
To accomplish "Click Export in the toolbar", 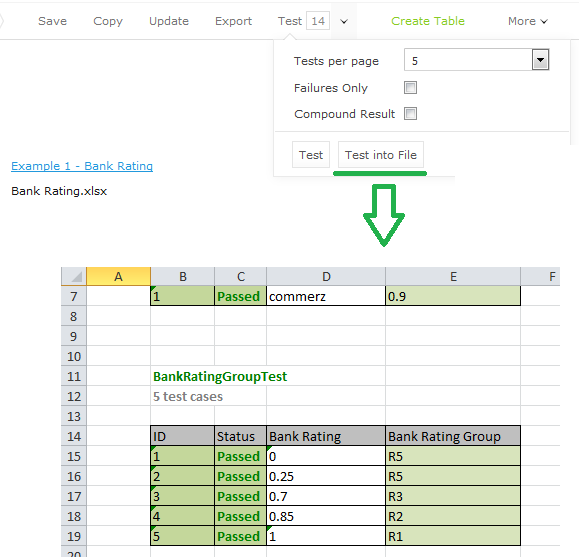I will tap(233, 21).
